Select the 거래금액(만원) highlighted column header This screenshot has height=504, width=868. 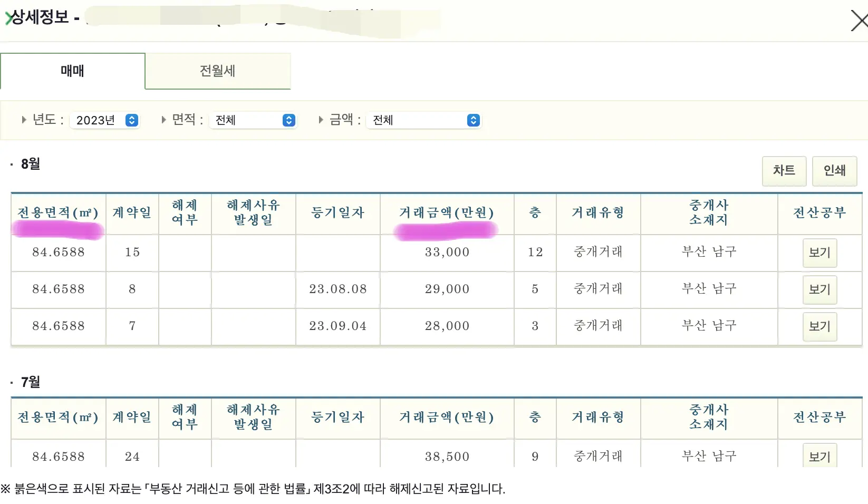pyautogui.click(x=446, y=212)
